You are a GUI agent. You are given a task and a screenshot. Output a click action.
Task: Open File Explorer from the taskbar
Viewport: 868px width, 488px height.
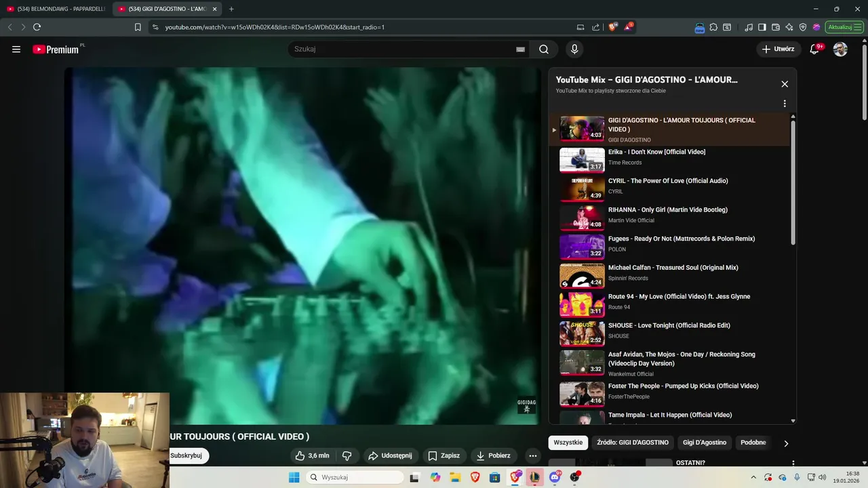tap(455, 477)
